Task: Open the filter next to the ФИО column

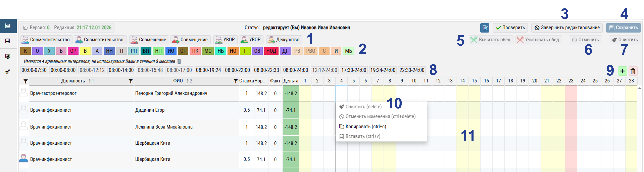Action: (131, 81)
